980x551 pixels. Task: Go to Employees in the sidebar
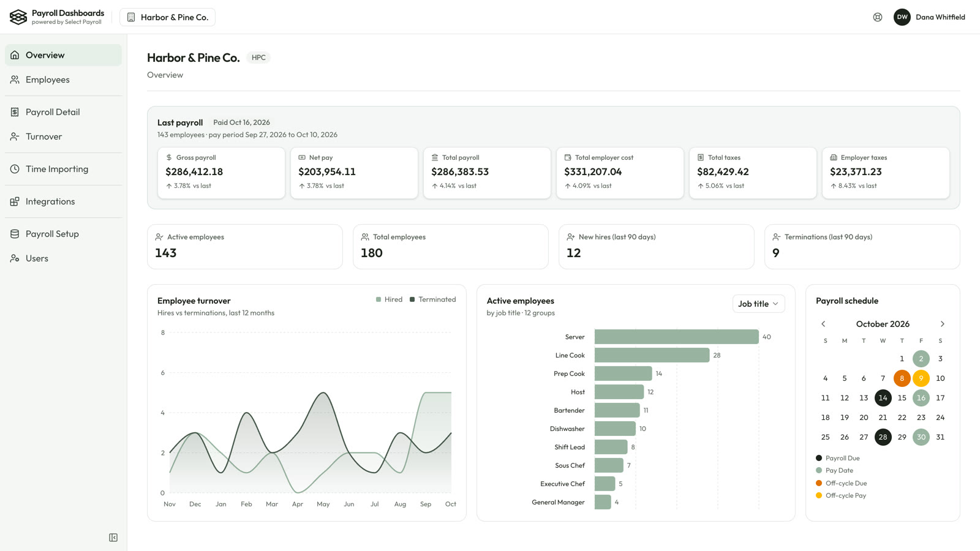tap(63, 80)
